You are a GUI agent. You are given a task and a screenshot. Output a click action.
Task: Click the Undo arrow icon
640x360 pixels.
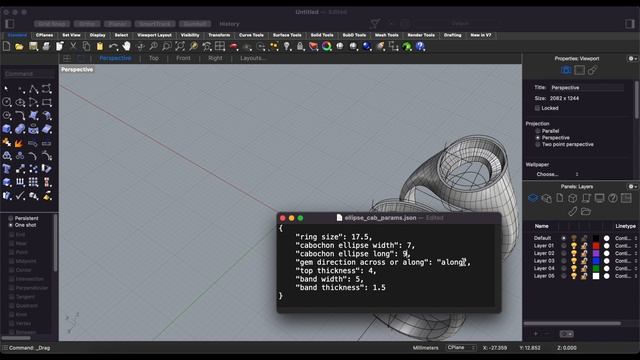point(113,47)
